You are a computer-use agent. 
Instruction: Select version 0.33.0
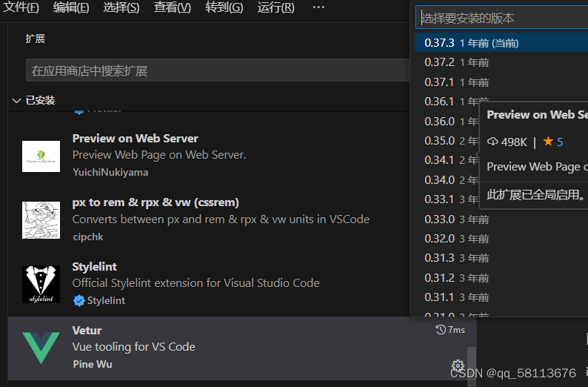(x=501, y=219)
